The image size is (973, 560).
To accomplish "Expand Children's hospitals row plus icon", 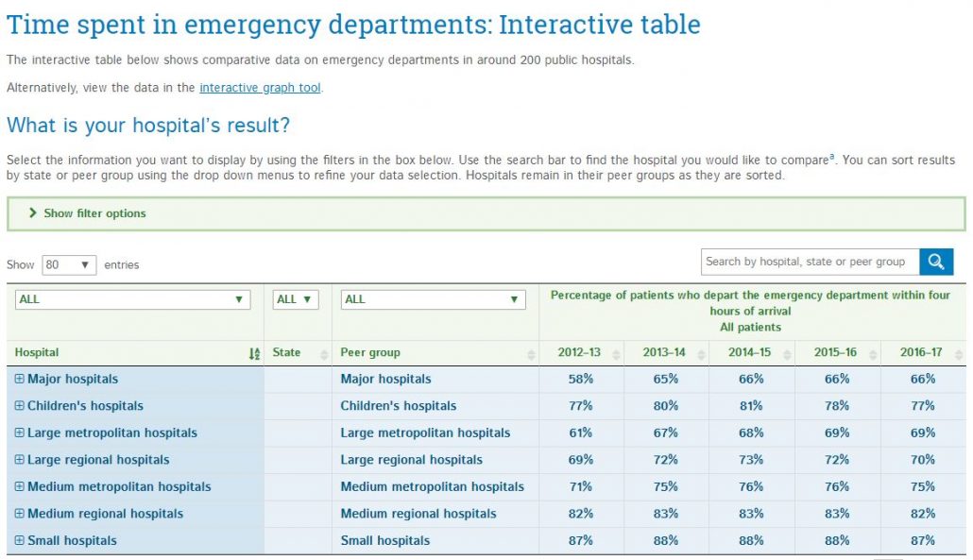I will [x=20, y=406].
